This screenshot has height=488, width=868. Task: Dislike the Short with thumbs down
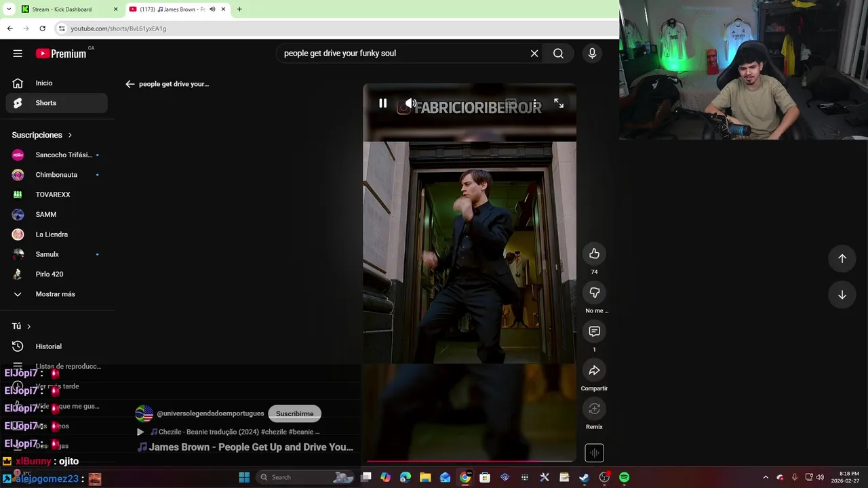(594, 292)
